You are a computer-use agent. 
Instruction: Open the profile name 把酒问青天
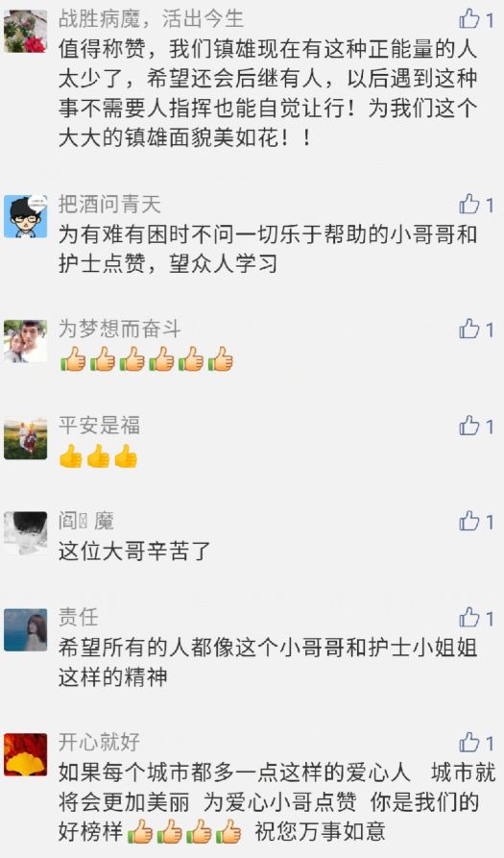pyautogui.click(x=109, y=205)
